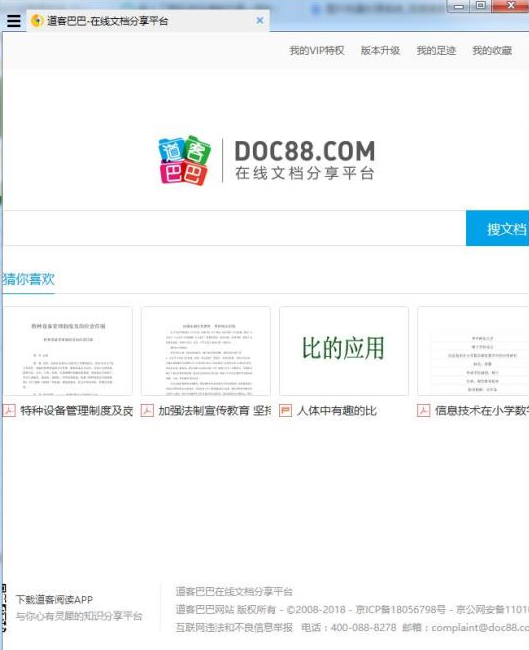The image size is (529, 650).
Task: Close the window with red X
Action: 510,6
